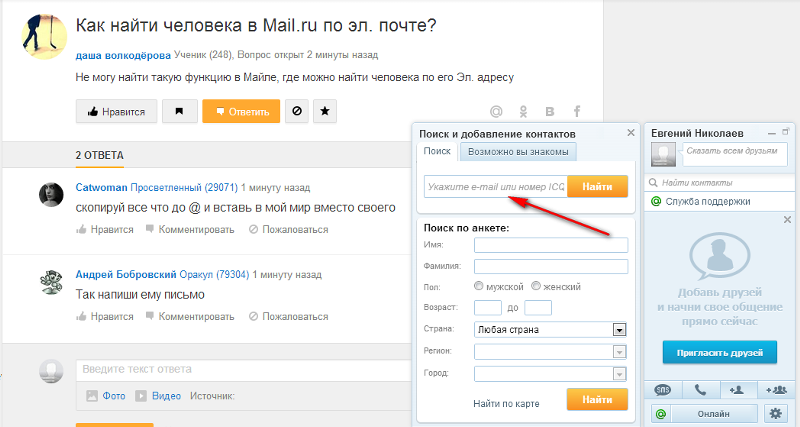Click the Имя input field
The width and height of the screenshot is (800, 427).
pyautogui.click(x=551, y=245)
